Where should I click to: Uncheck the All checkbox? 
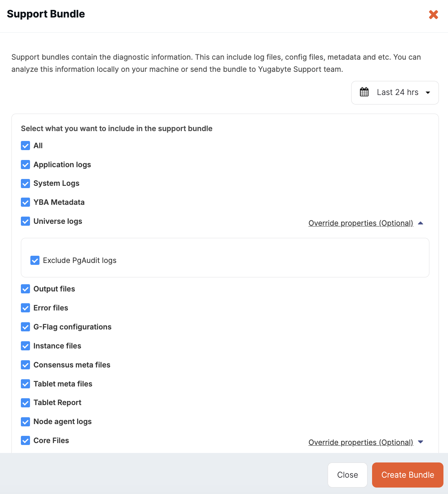pos(25,146)
